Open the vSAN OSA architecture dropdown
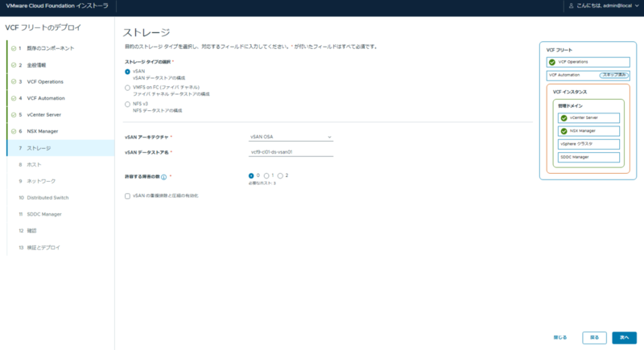This screenshot has height=350, width=644. click(x=291, y=137)
